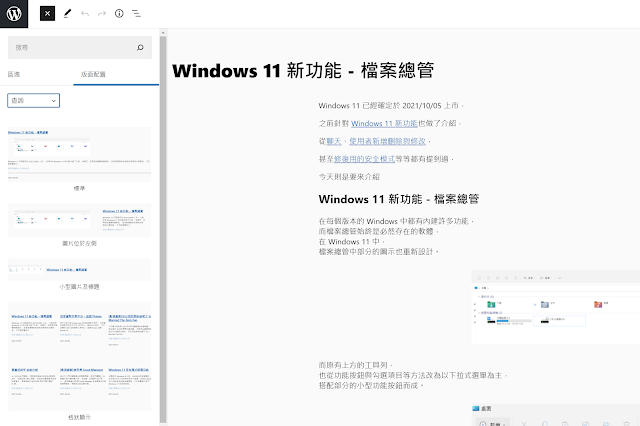The height and width of the screenshot is (426, 640).
Task: Click the Windows 11 新功能 - 檔案總管 subheading
Action: coord(398,199)
